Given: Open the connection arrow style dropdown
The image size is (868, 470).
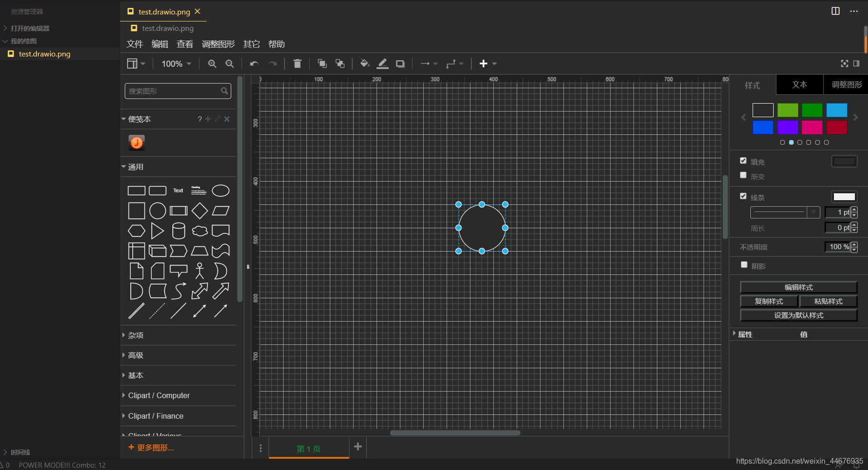Looking at the screenshot, I should point(428,63).
